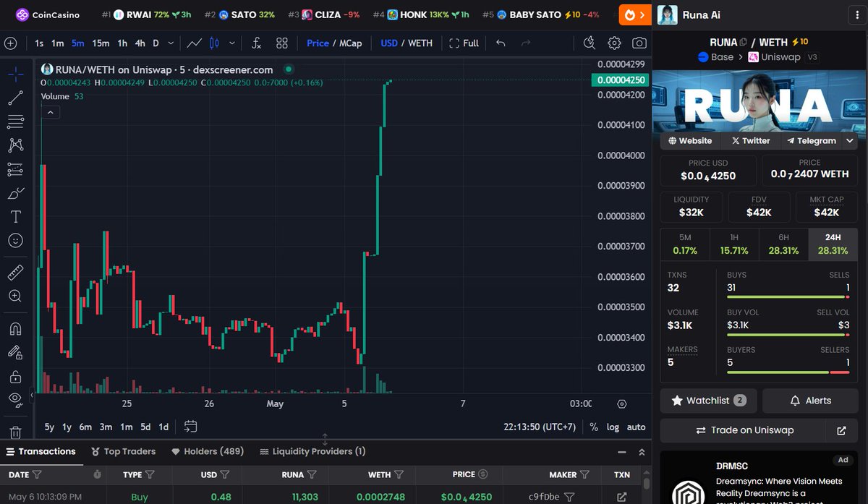Set the 6m date range
The image size is (868, 504).
point(85,427)
